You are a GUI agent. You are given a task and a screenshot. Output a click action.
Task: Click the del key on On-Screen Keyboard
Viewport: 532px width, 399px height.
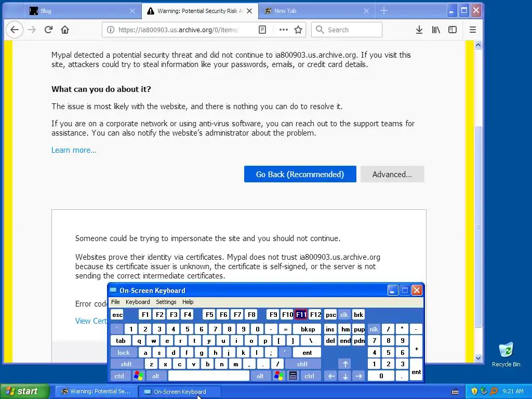(x=330, y=341)
